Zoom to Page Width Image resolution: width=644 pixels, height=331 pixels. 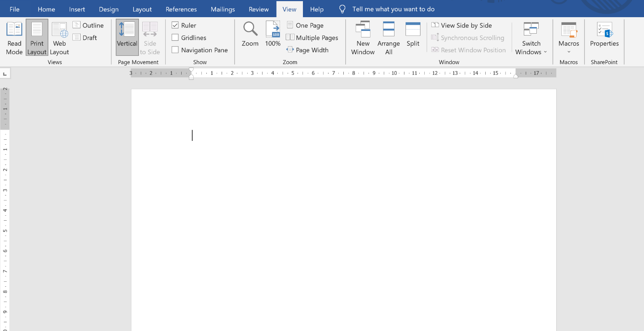[x=308, y=50]
